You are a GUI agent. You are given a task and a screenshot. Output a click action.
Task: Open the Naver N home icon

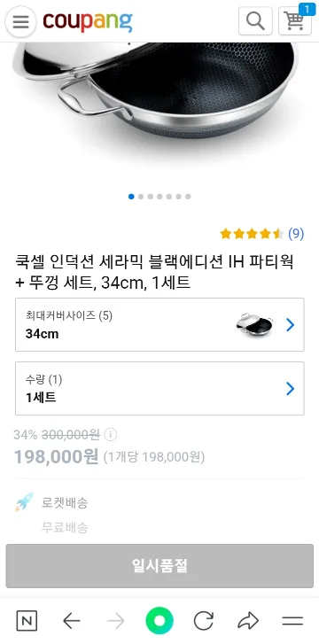point(27,621)
